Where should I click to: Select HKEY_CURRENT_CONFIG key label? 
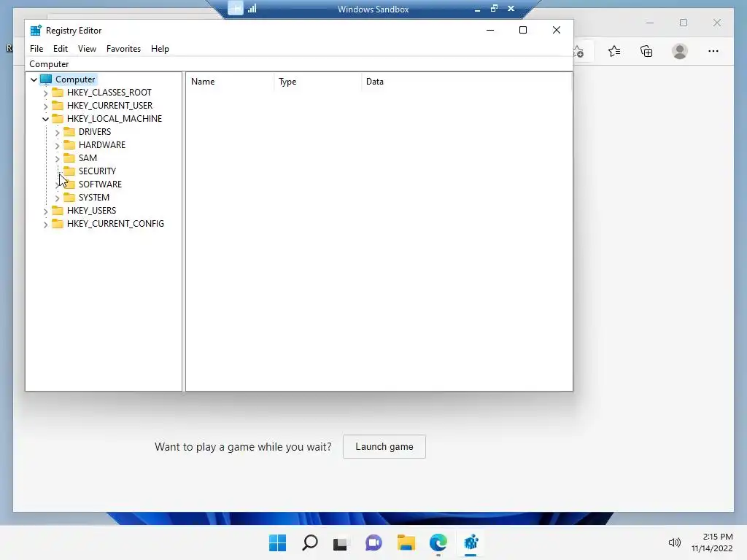click(115, 223)
